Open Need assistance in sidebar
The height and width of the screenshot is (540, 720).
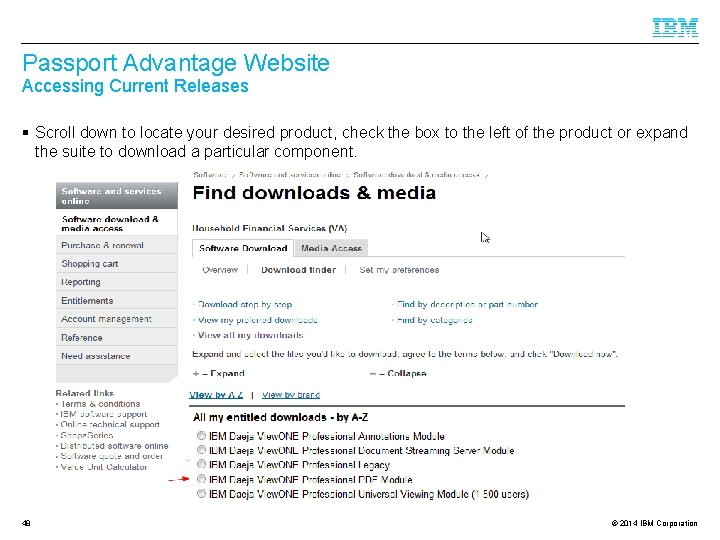(117, 356)
